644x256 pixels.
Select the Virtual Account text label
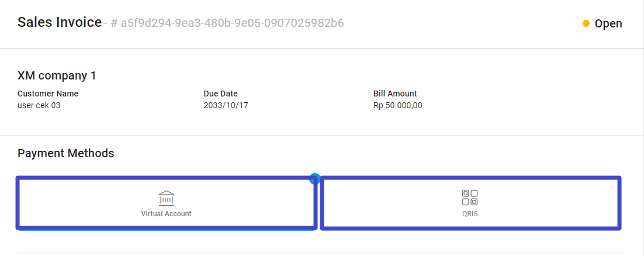coord(167,214)
